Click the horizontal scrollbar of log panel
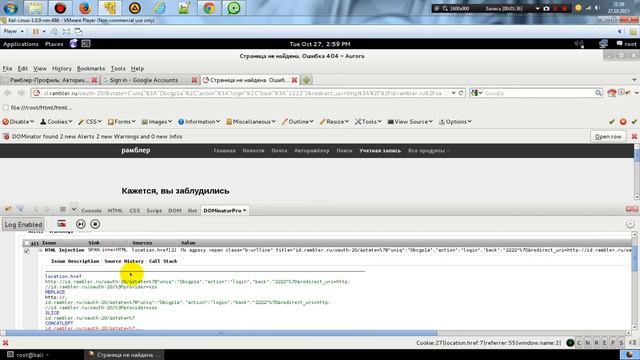The width and height of the screenshot is (640, 360). click(x=221, y=333)
